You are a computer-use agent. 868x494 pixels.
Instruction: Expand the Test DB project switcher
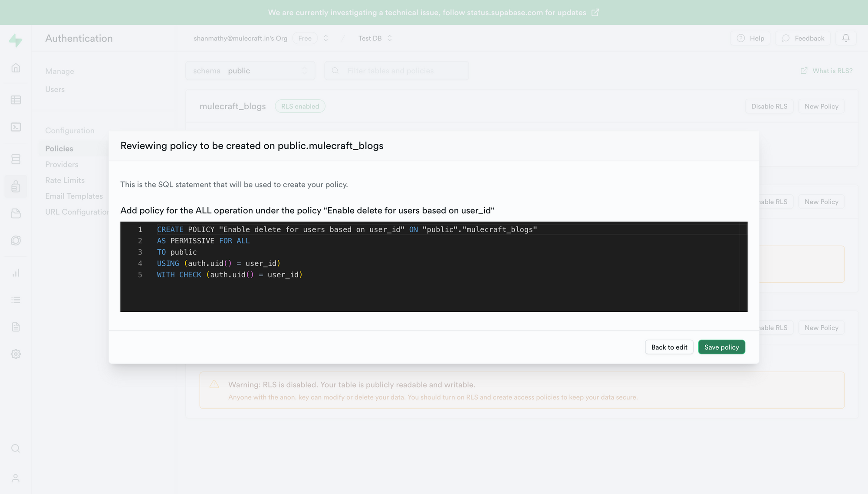click(x=389, y=38)
